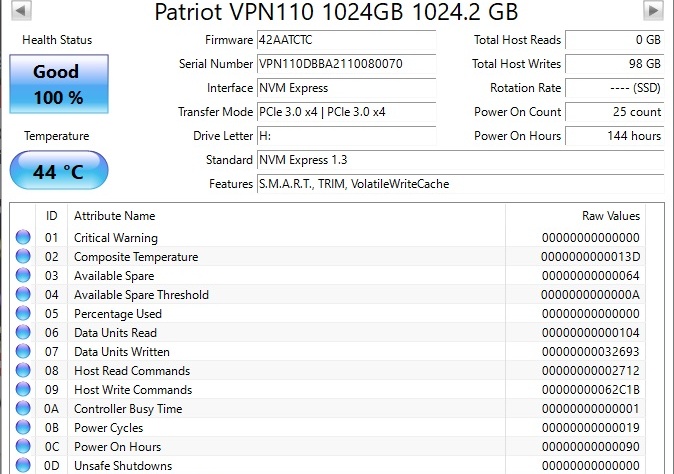Select the Percentage Used attribute name

pyautogui.click(x=118, y=314)
